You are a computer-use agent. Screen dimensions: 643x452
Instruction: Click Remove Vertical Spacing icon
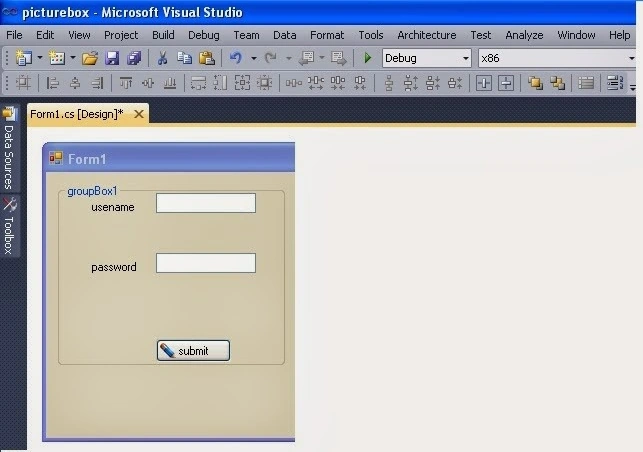click(x=455, y=83)
